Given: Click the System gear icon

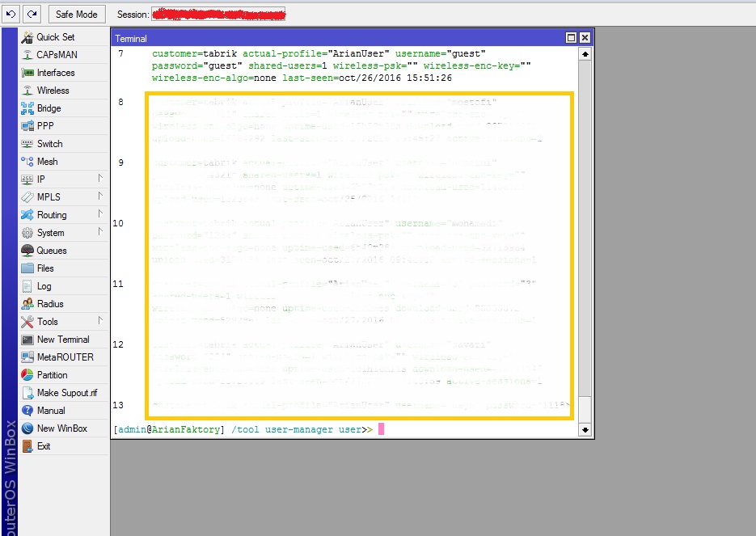Looking at the screenshot, I should click(27, 233).
